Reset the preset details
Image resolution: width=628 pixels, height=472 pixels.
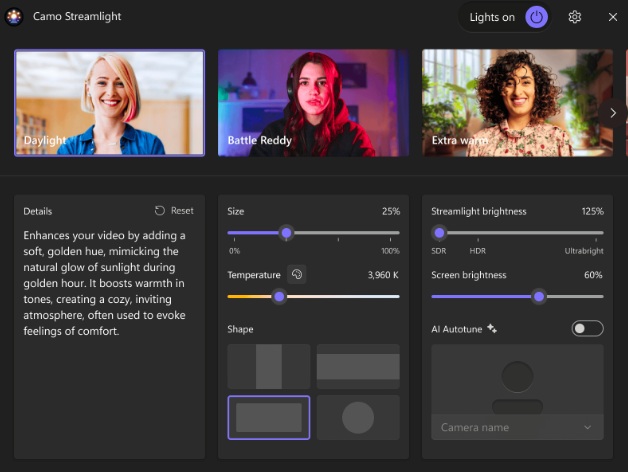coord(174,211)
